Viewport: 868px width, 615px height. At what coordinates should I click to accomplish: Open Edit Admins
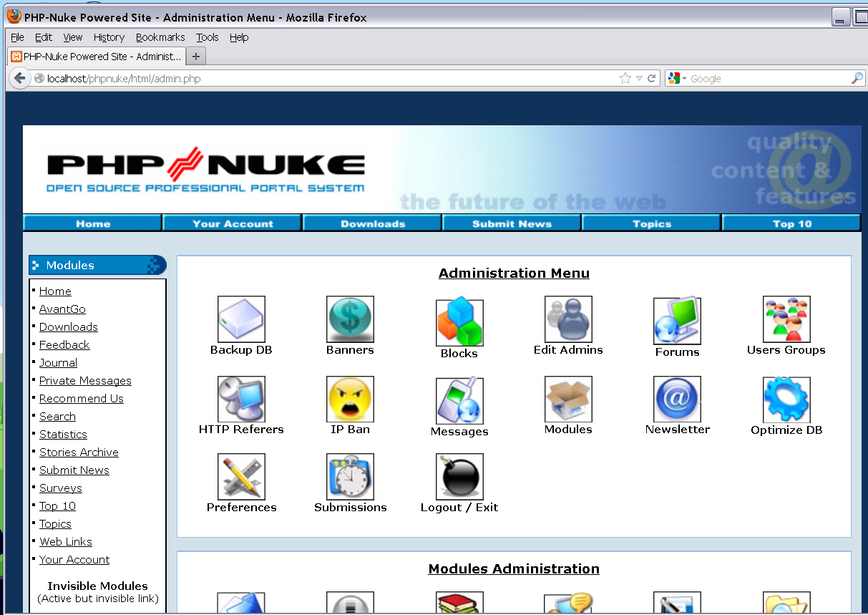[x=568, y=319]
